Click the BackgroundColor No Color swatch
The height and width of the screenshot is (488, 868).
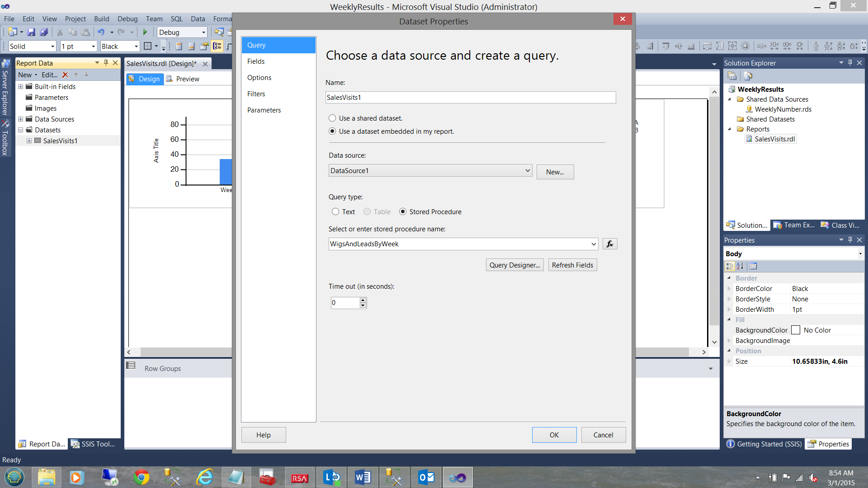click(x=796, y=330)
